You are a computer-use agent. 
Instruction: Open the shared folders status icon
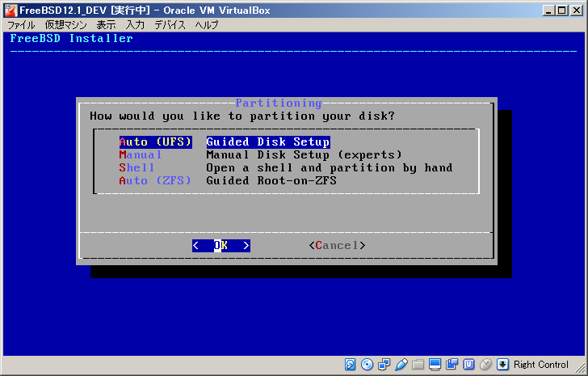[418, 364]
